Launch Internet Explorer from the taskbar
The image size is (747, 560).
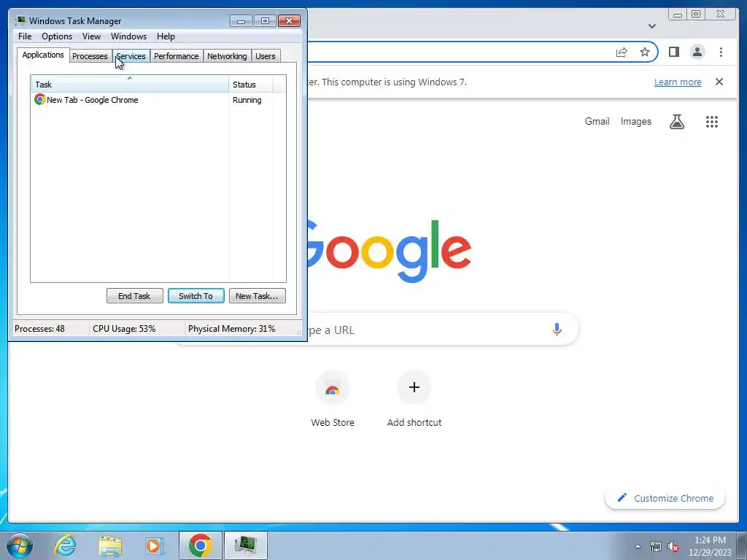65,545
